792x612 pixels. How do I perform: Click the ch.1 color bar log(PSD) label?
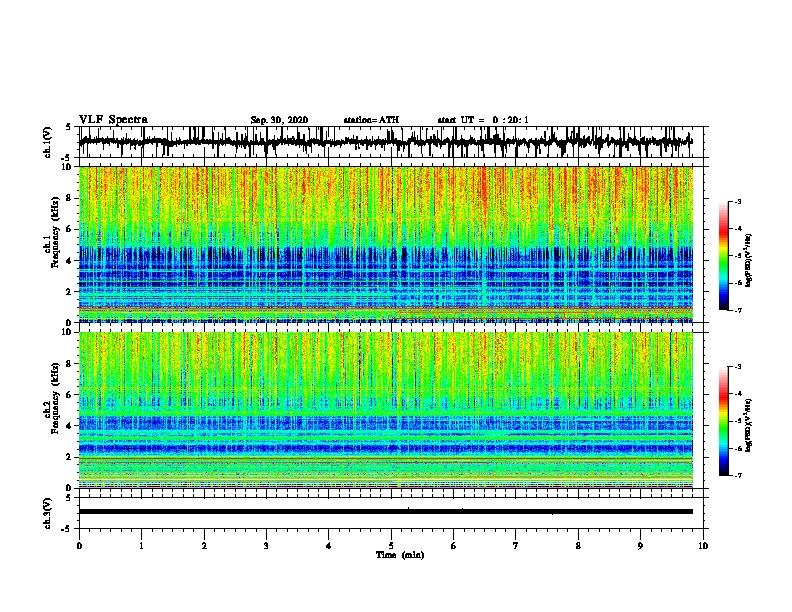[x=749, y=260]
